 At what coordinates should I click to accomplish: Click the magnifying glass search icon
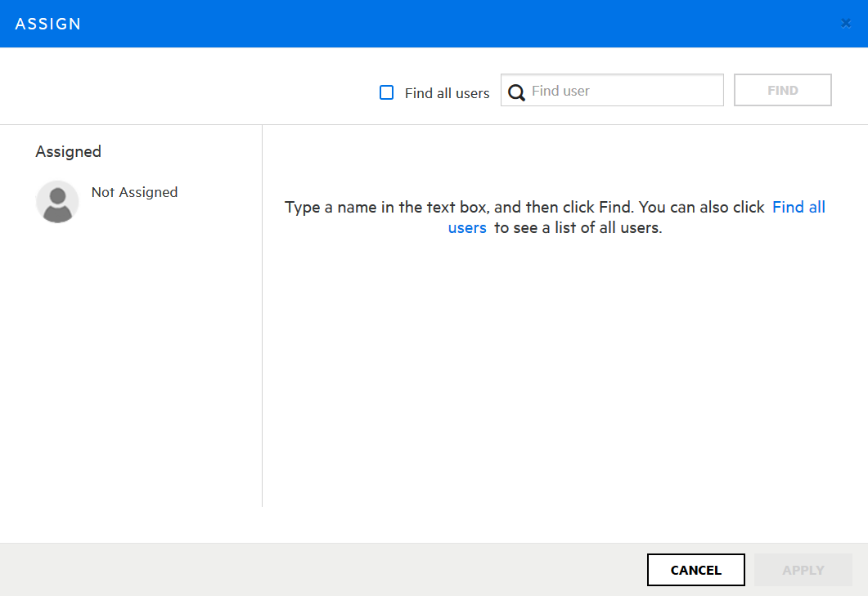516,92
